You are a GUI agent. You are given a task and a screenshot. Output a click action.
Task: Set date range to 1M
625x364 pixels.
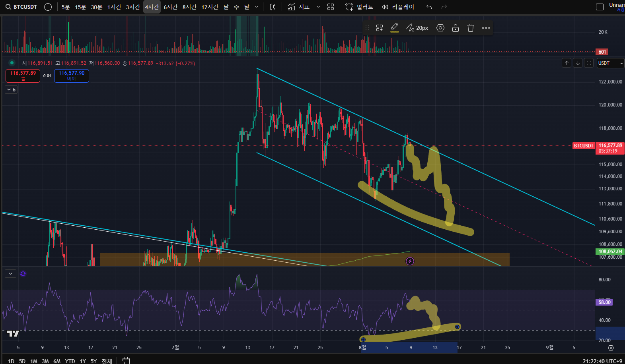point(34,361)
